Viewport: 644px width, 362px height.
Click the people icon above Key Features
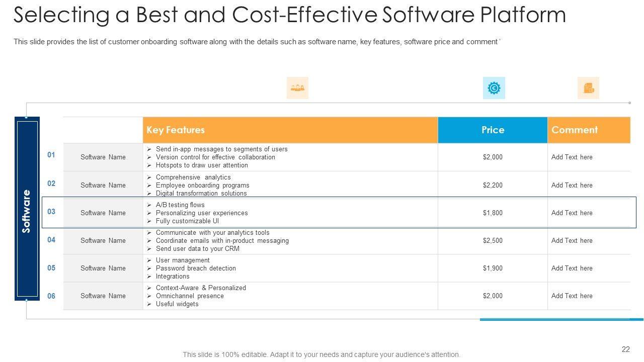coord(297,88)
